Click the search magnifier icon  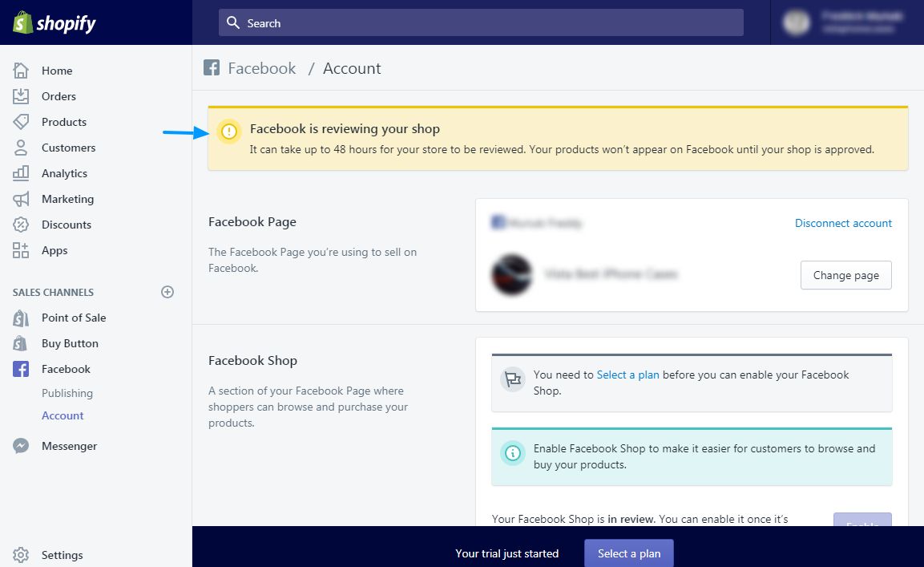pos(233,22)
